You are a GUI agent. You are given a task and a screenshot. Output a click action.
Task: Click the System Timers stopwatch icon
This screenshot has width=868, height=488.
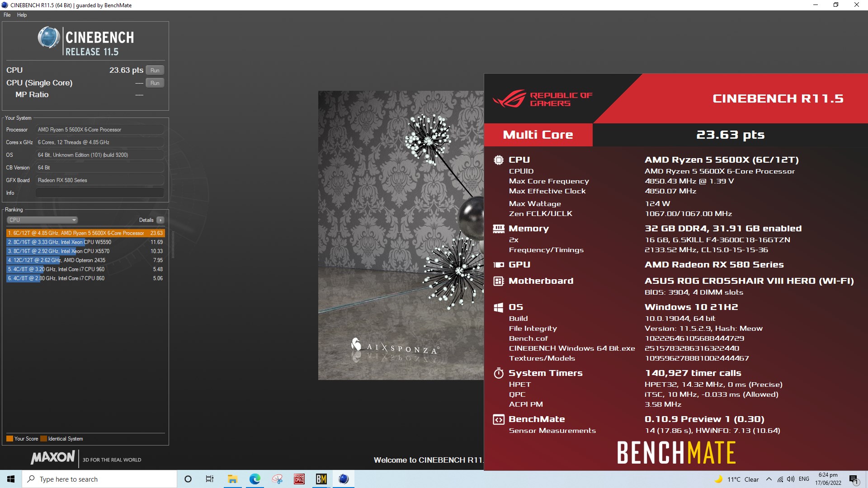click(x=498, y=373)
